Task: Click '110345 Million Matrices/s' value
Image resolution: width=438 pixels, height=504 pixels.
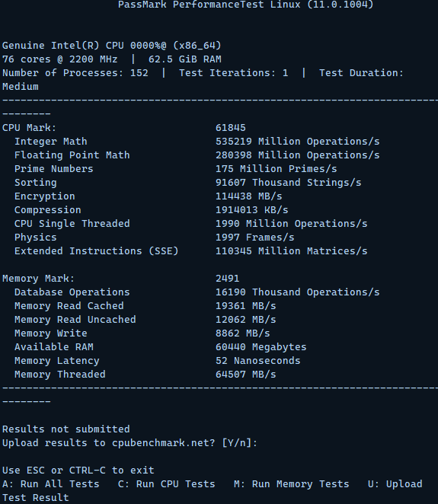Action: coord(291,251)
